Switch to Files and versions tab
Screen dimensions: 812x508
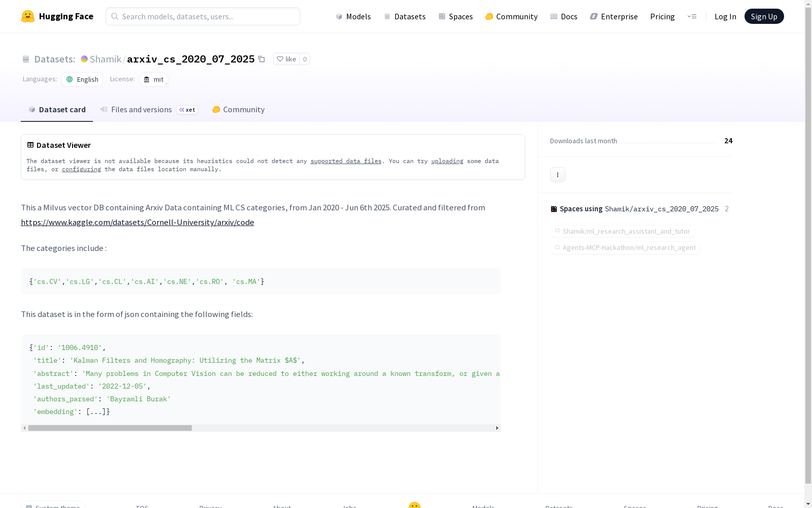149,110
